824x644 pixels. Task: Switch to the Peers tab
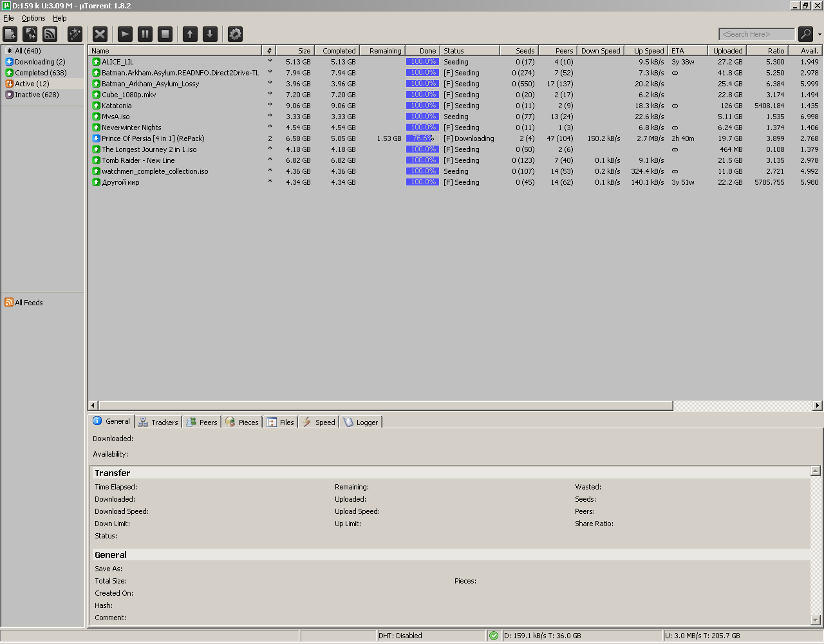(x=202, y=422)
